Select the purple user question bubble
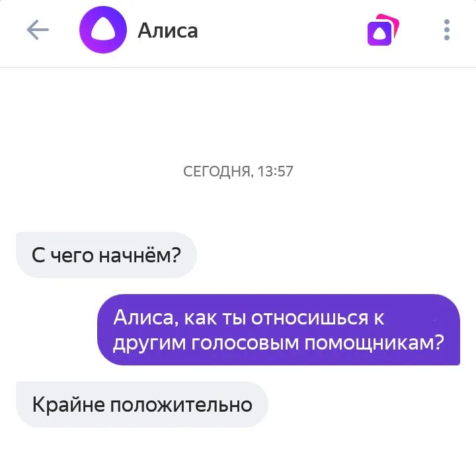 click(279, 330)
